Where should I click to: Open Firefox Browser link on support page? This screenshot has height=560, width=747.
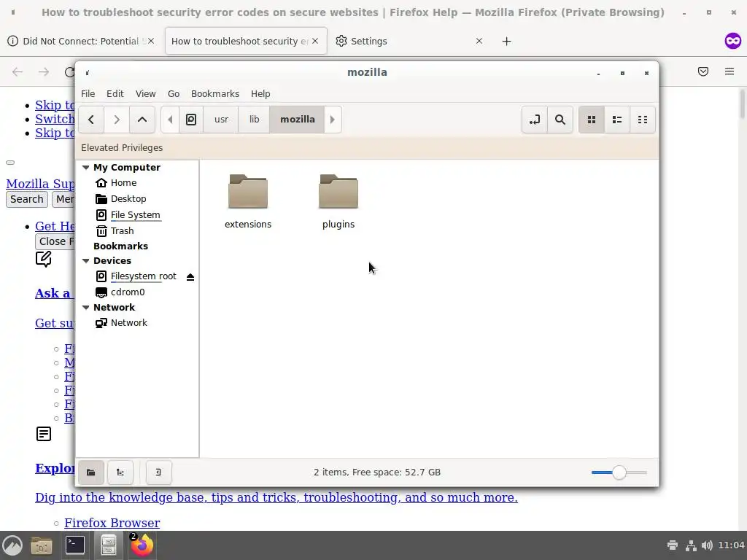pyautogui.click(x=112, y=523)
